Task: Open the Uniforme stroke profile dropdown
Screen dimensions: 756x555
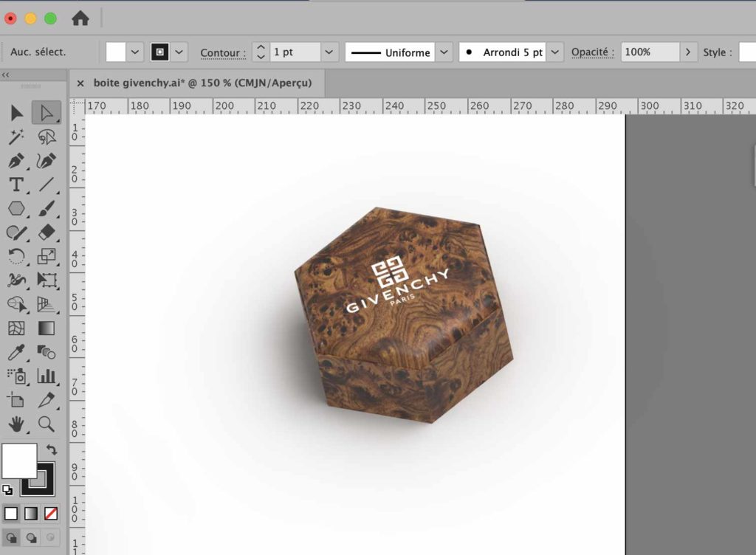Action: pyautogui.click(x=445, y=52)
